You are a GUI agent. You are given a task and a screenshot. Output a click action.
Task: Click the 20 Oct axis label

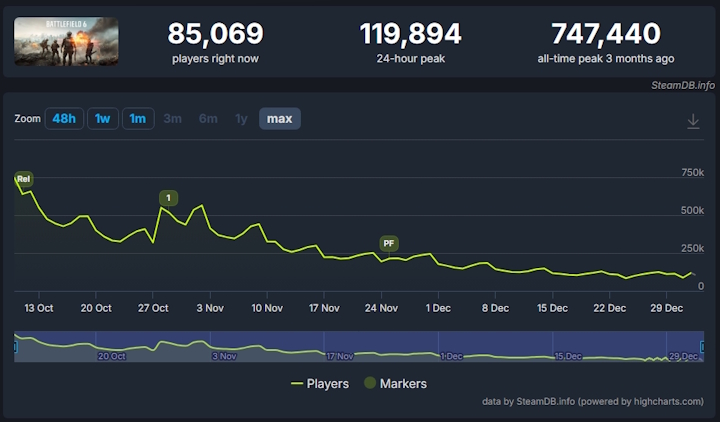click(96, 308)
